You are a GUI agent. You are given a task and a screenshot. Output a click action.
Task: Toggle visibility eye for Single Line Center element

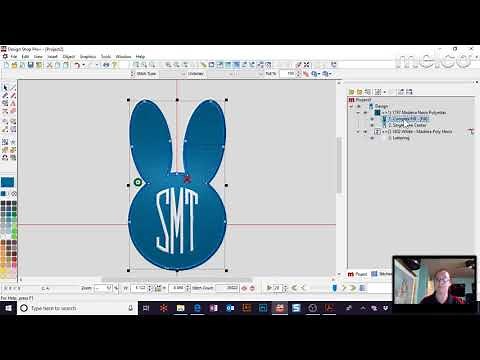pyautogui.click(x=372, y=125)
